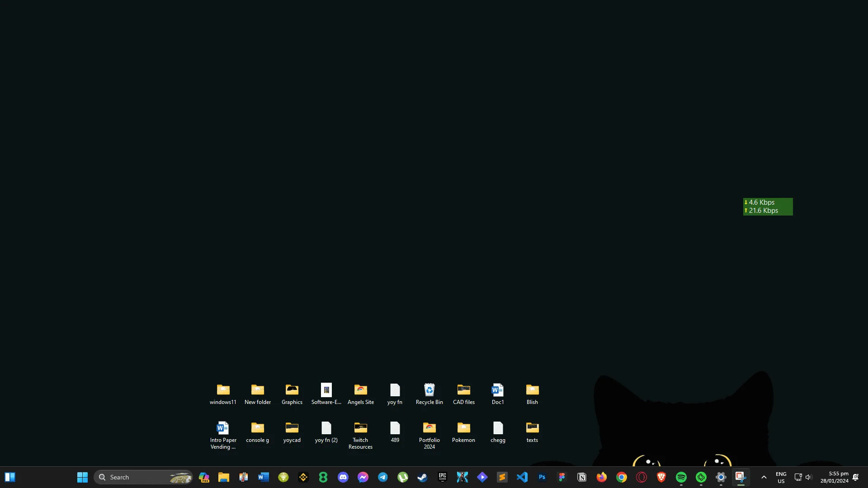Click the volume speaker tray icon

pyautogui.click(x=809, y=477)
